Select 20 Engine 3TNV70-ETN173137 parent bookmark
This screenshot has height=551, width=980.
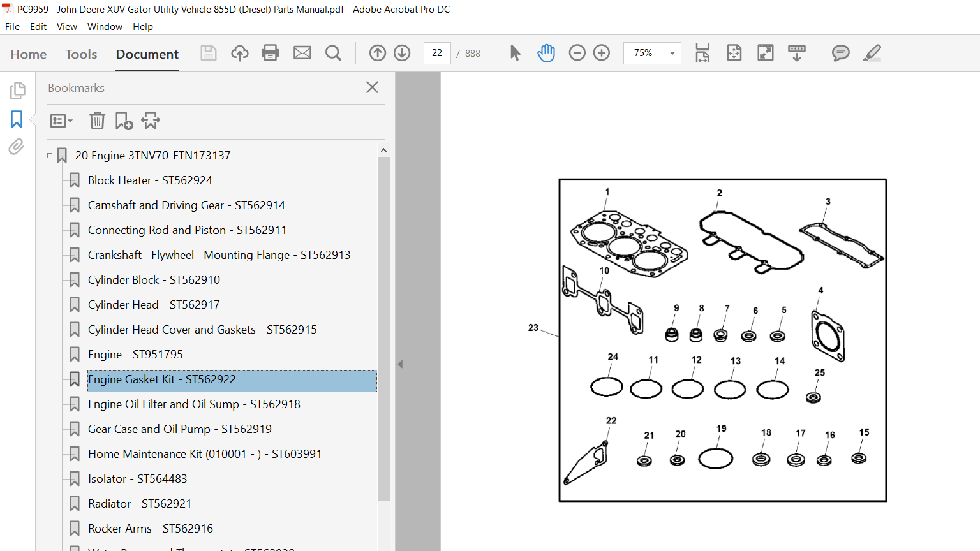click(x=152, y=156)
